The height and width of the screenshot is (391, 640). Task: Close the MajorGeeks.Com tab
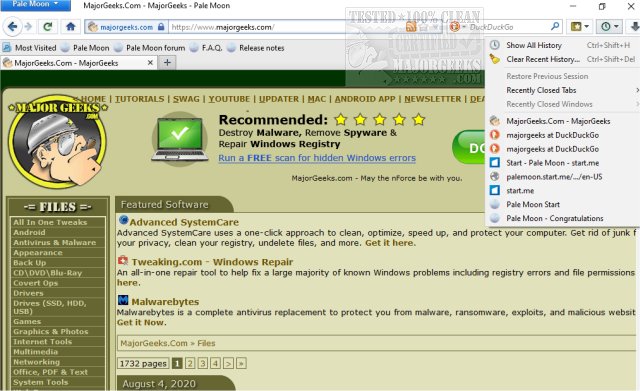point(150,62)
